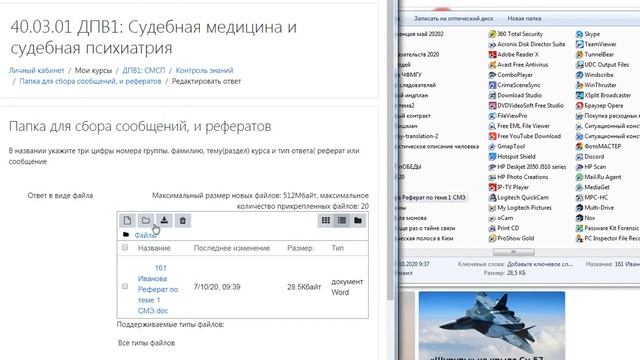This screenshot has width=640, height=360.
Task: Select Adobe Reader X shortcut
Action: (x=513, y=54)
